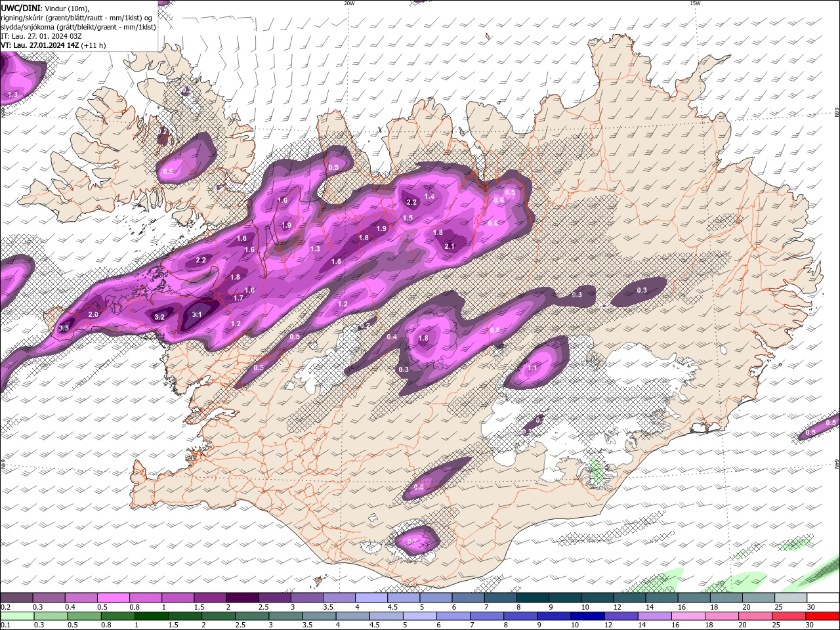Click the '2.1' precipitation value on the map
The width and height of the screenshot is (840, 630).
450,246
